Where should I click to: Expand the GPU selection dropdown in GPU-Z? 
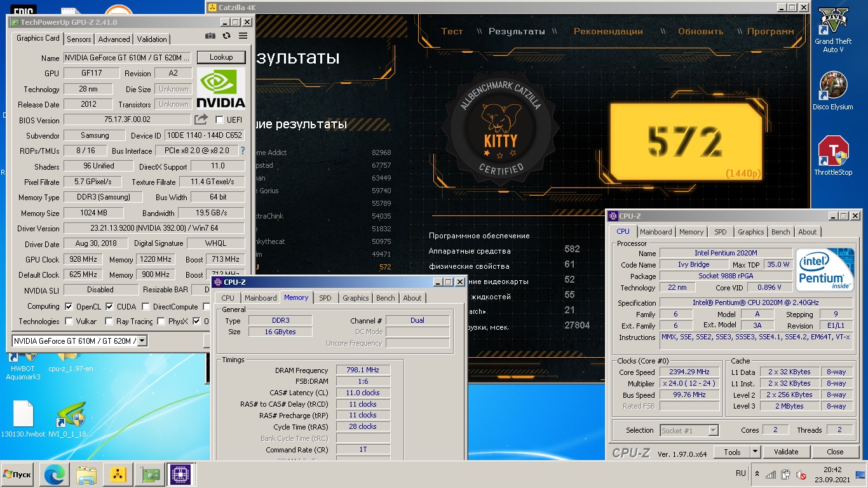pyautogui.click(x=142, y=341)
